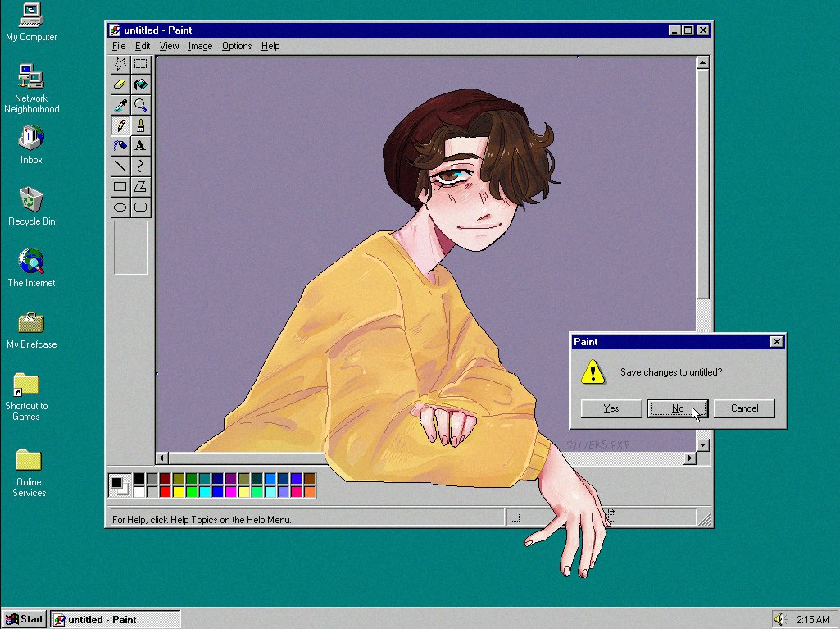The image size is (840, 629).
Task: Click Yes to save changes
Action: pos(611,408)
